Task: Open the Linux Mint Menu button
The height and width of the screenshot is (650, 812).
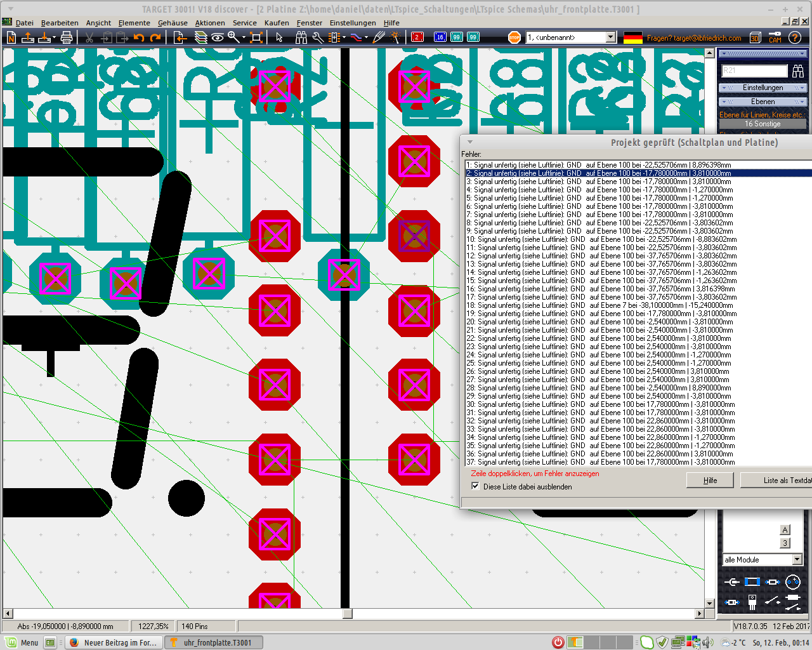Action: [21, 642]
